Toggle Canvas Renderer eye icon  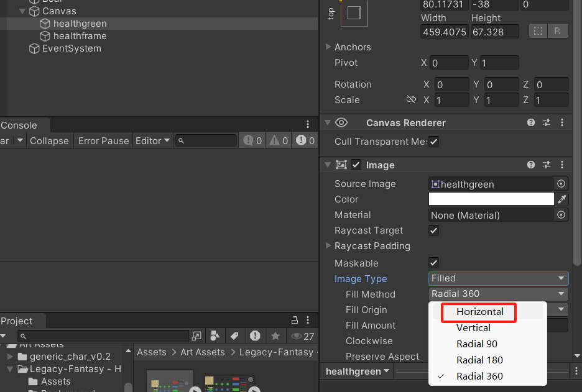point(341,122)
